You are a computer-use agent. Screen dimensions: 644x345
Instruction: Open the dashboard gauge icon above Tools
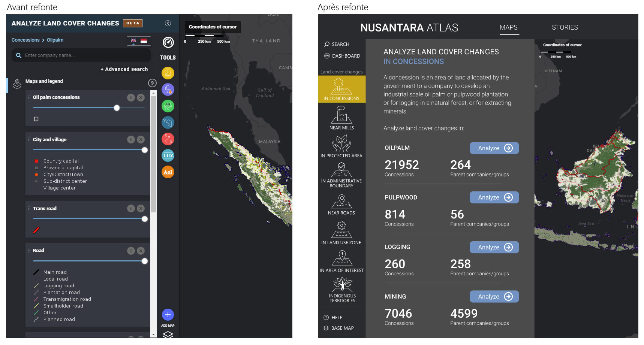click(168, 42)
